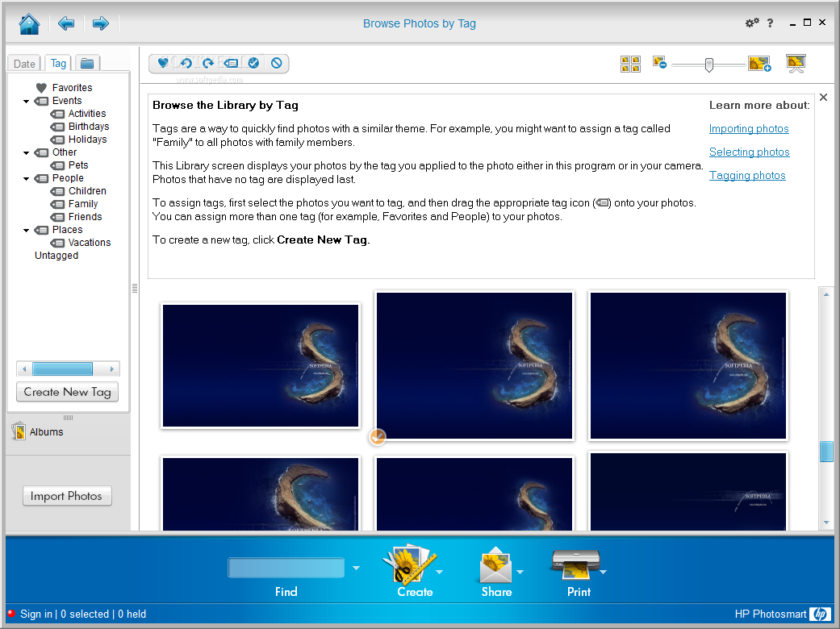Switch to the Date tab
Viewport: 840px width, 629px height.
pyautogui.click(x=24, y=64)
